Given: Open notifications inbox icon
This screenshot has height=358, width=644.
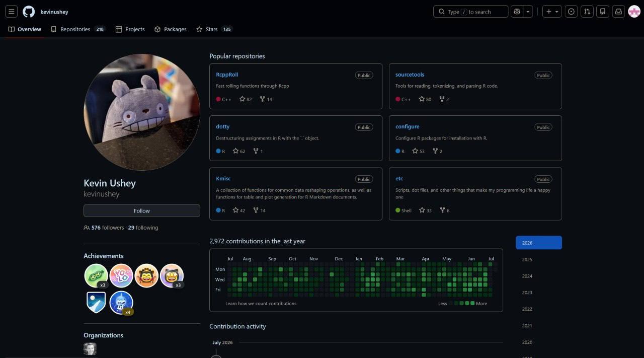Looking at the screenshot, I should pyautogui.click(x=618, y=12).
